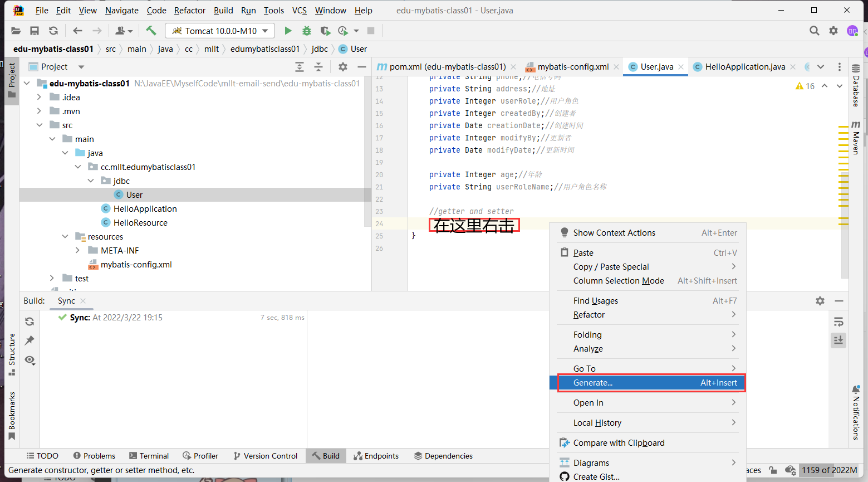Open Tomcat 10.0.0-M10 run configuration dropdown
The width and height of the screenshot is (868, 482).
(x=220, y=31)
